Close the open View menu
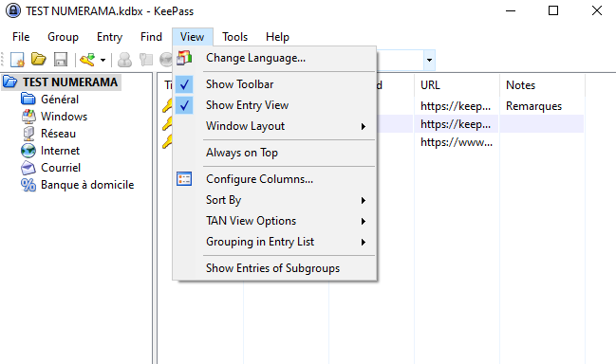 pyautogui.click(x=192, y=37)
